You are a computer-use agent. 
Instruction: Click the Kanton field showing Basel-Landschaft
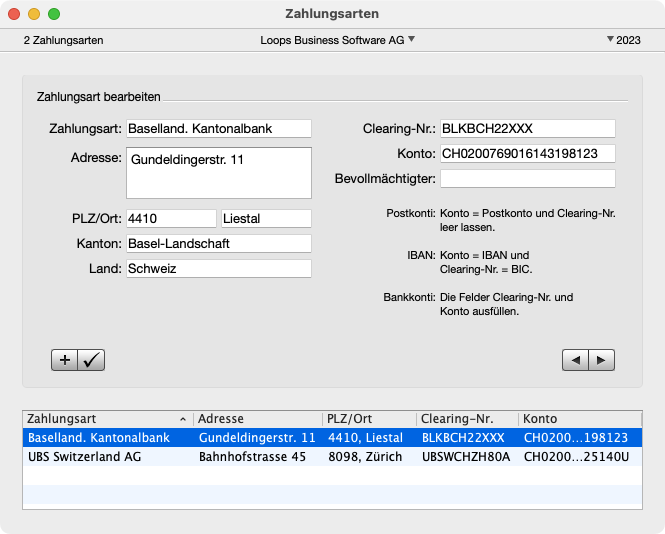coord(218,243)
